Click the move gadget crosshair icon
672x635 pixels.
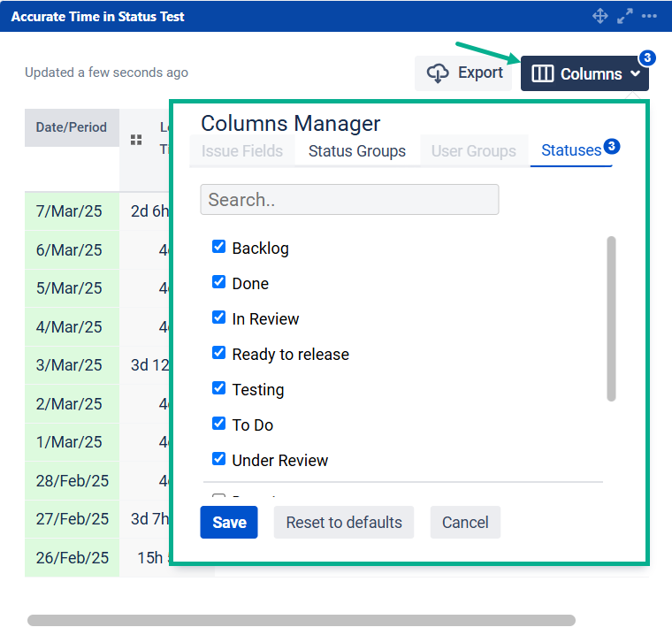[x=600, y=16]
